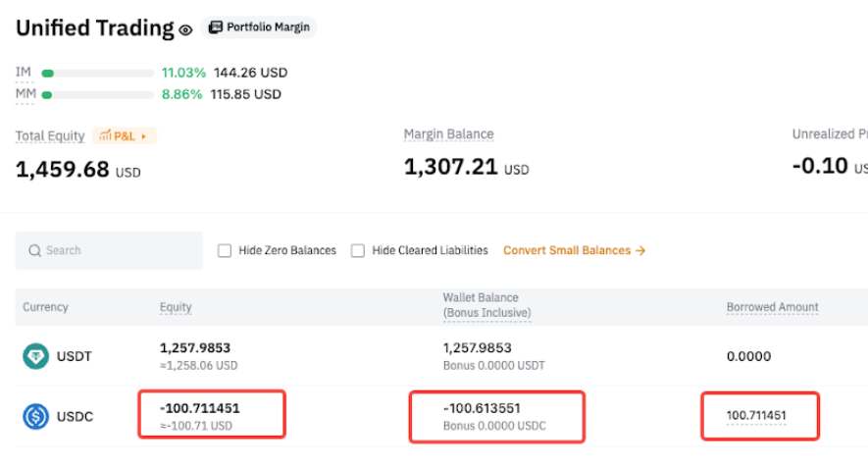Click the search magnifier icon
This screenshot has width=868, height=469.
click(35, 251)
